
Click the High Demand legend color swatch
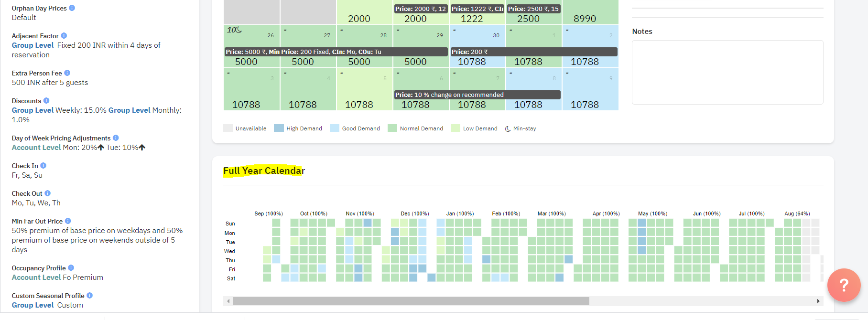tap(279, 128)
